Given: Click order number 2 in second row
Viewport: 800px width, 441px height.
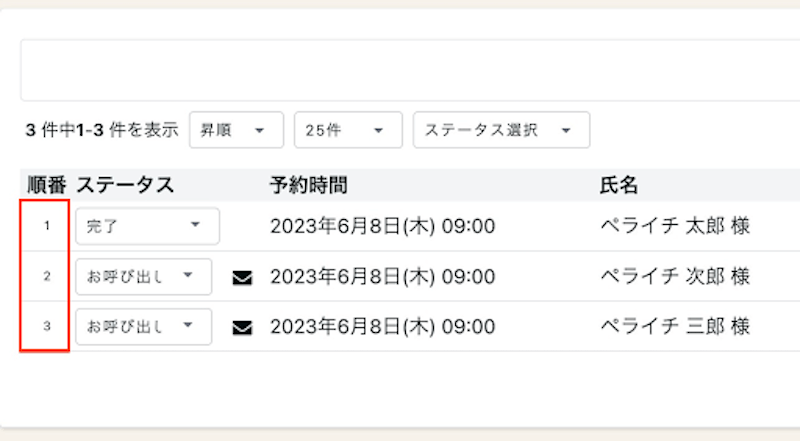Looking at the screenshot, I should pos(47,277).
